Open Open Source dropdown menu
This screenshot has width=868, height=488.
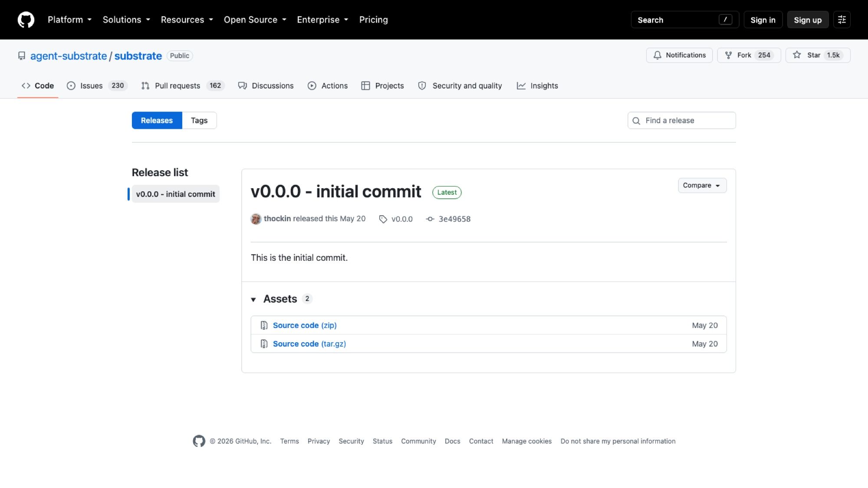coord(255,20)
